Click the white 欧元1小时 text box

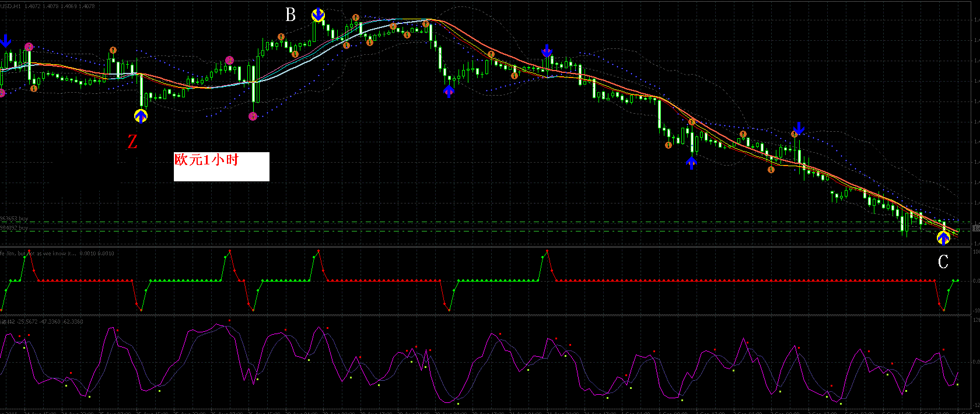[x=221, y=166]
